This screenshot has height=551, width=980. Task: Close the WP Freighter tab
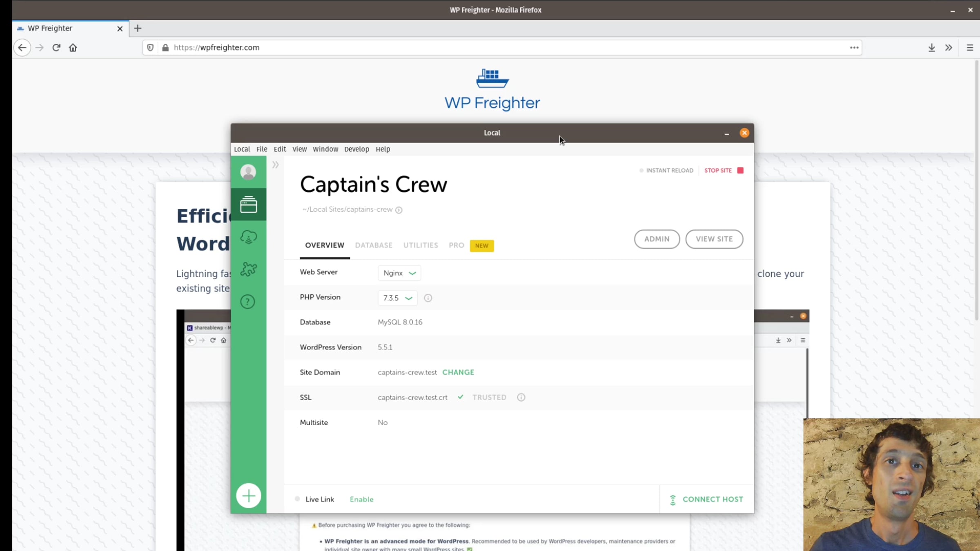120,29
